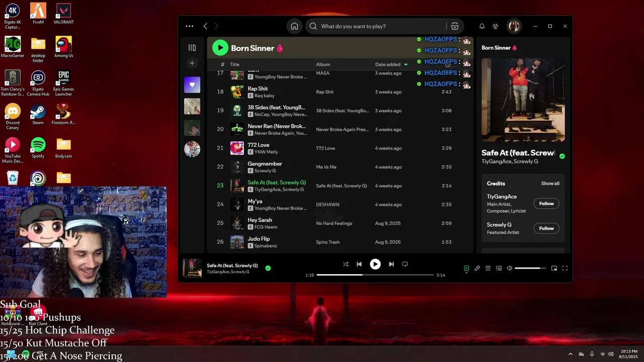Toggle the Now Playing view button
Screen dimensions: 644x362
pyautogui.click(x=466, y=268)
